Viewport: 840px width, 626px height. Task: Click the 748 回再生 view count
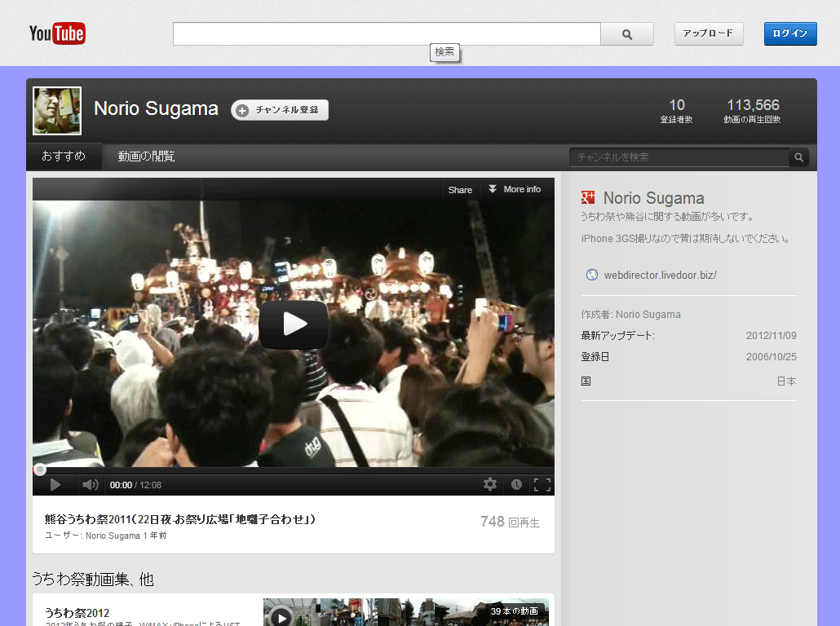pyautogui.click(x=510, y=522)
